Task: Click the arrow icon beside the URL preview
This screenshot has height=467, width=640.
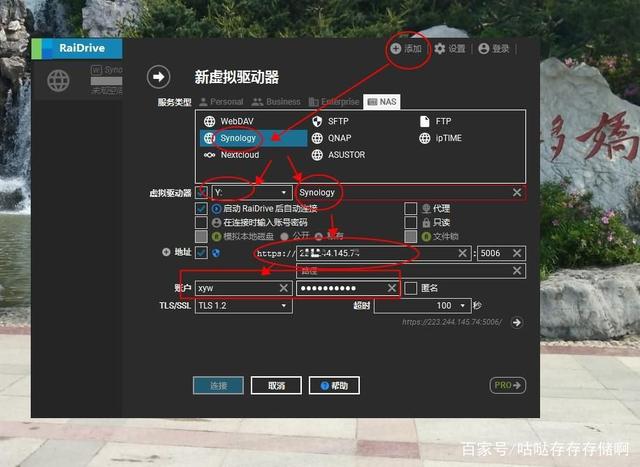Action: pyautogui.click(x=517, y=322)
